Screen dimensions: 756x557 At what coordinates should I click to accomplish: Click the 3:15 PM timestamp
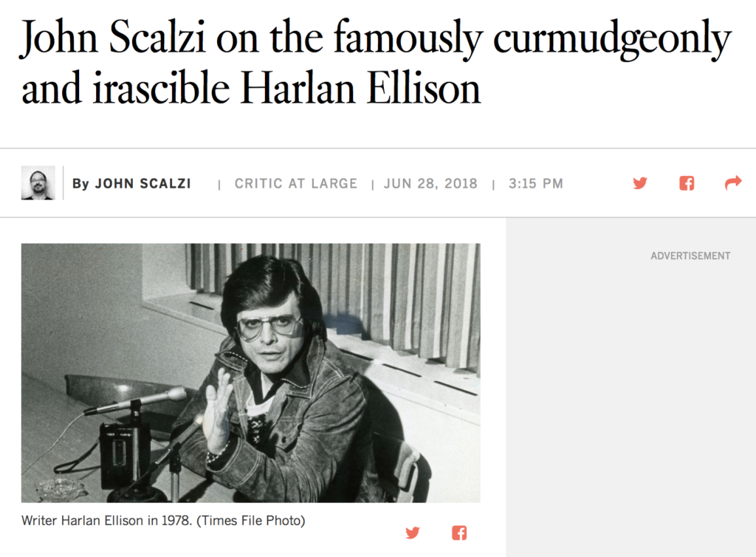(x=535, y=184)
